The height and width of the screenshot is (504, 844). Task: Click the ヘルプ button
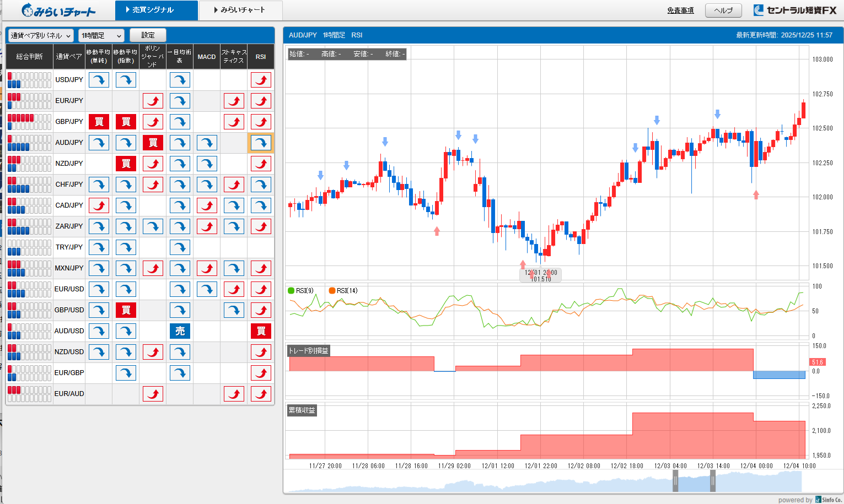(723, 10)
